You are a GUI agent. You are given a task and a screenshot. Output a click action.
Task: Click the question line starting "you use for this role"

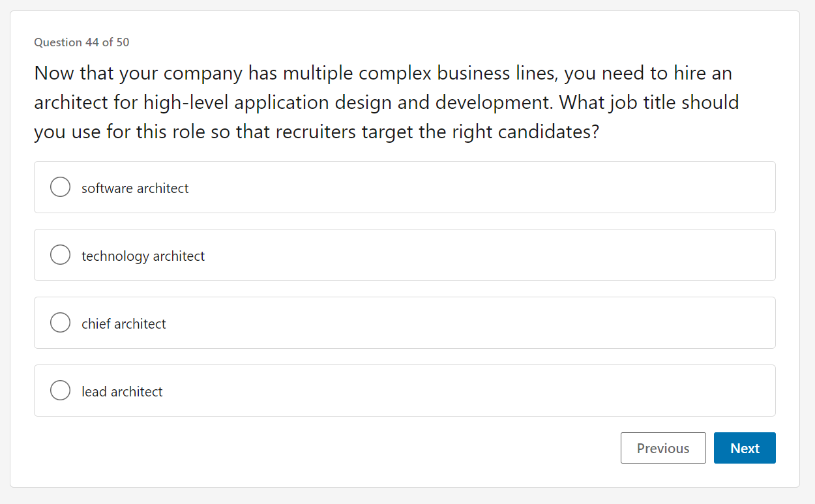(x=316, y=132)
